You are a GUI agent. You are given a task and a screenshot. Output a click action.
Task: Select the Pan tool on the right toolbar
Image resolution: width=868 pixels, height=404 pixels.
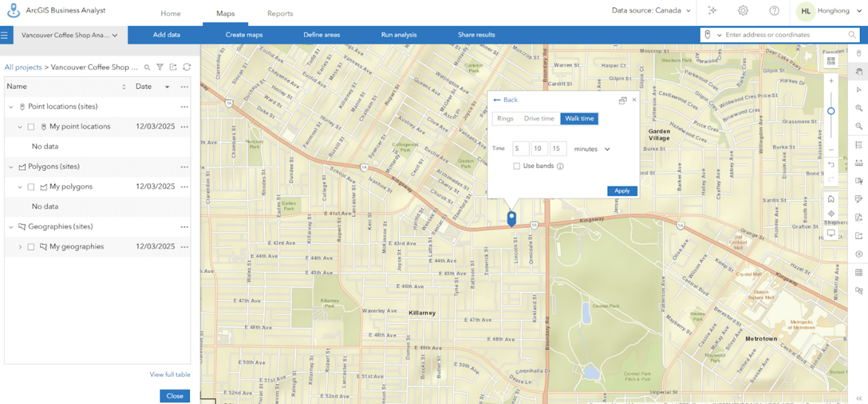[x=859, y=72]
